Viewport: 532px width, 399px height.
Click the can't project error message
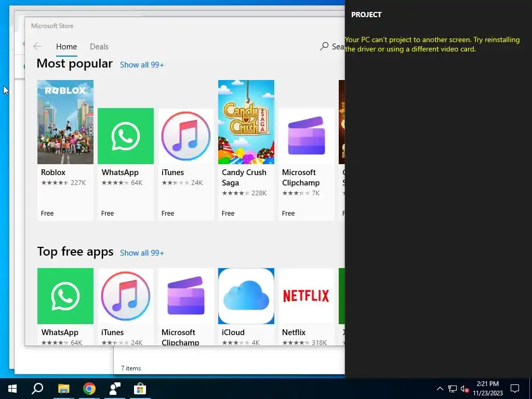(x=432, y=44)
